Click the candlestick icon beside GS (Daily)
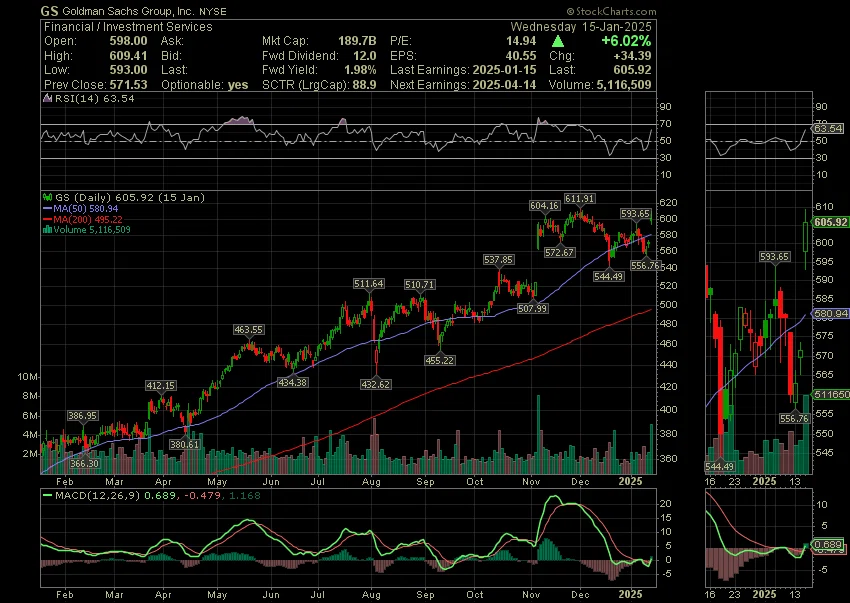 click(x=48, y=197)
